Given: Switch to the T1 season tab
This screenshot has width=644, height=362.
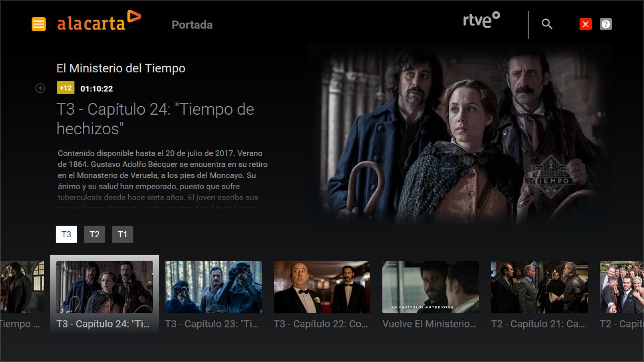Looking at the screenshot, I should [122, 234].
